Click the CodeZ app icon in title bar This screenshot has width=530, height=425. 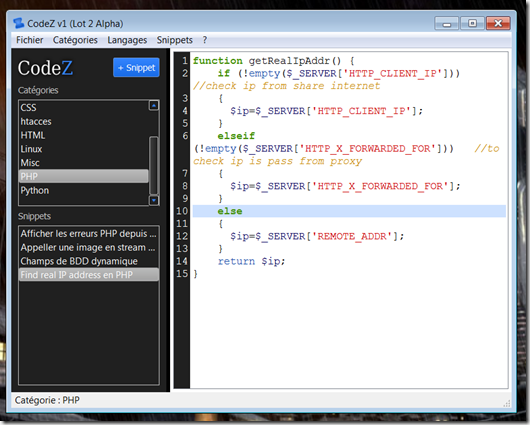(x=18, y=23)
